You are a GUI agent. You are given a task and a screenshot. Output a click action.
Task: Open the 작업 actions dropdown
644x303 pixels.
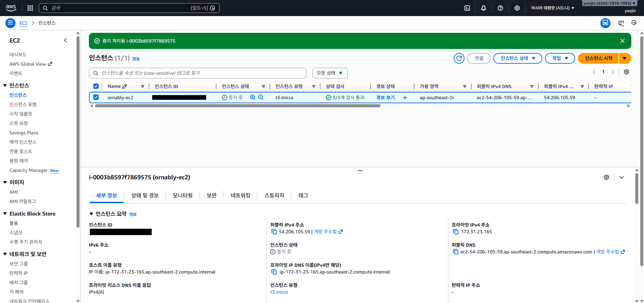(x=560, y=58)
